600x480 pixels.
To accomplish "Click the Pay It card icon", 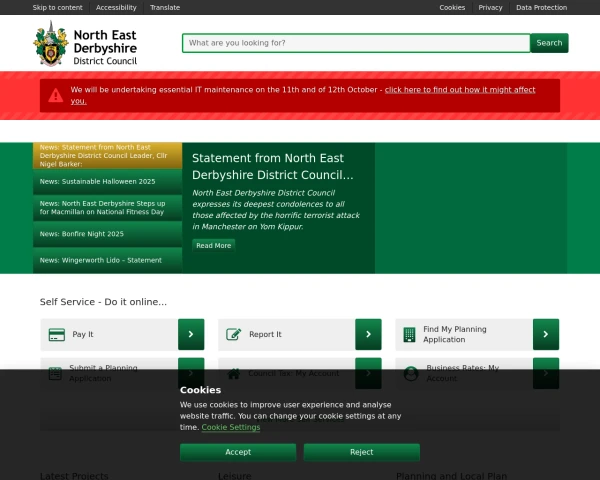I will [x=57, y=335].
